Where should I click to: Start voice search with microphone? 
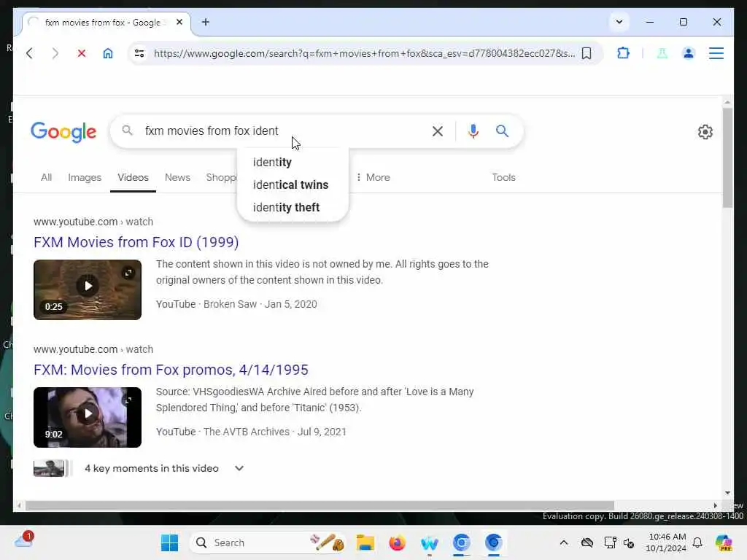pyautogui.click(x=473, y=131)
